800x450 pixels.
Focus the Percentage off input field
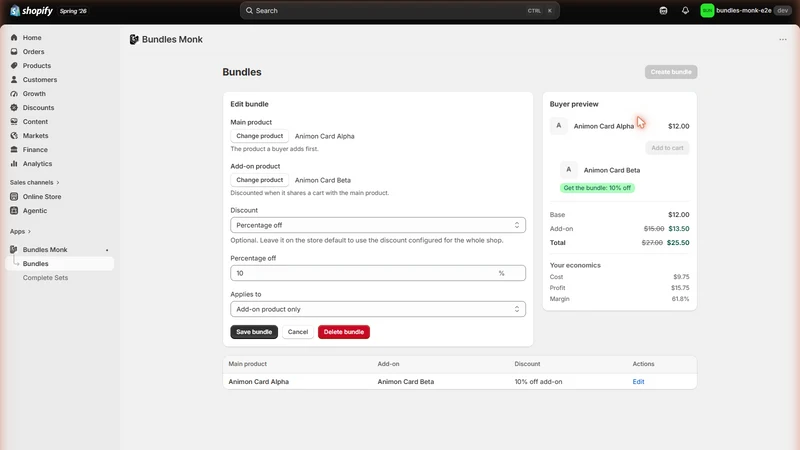click(378, 273)
